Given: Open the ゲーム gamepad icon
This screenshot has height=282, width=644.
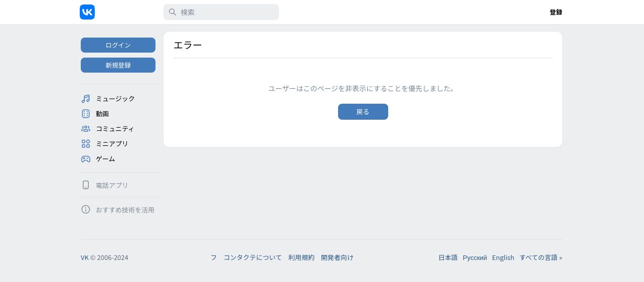Looking at the screenshot, I should coord(86,159).
